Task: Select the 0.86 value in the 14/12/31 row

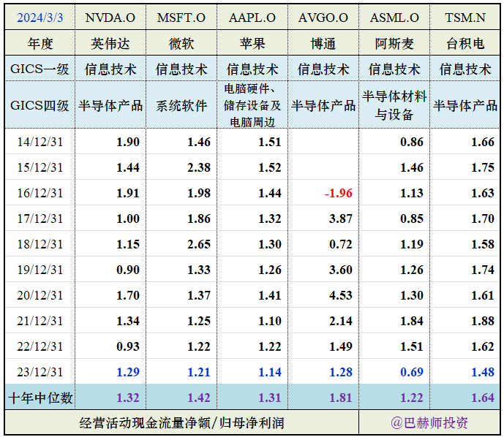Action: pos(412,142)
